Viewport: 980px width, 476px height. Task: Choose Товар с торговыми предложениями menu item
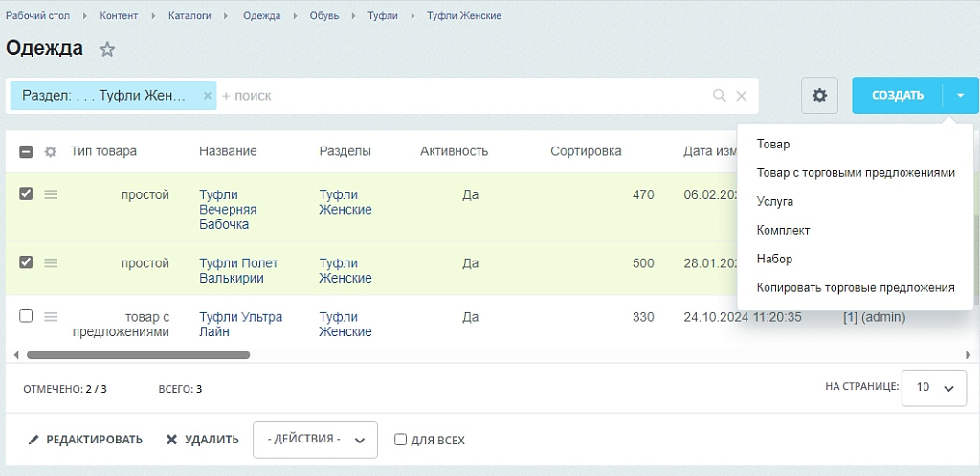click(855, 172)
